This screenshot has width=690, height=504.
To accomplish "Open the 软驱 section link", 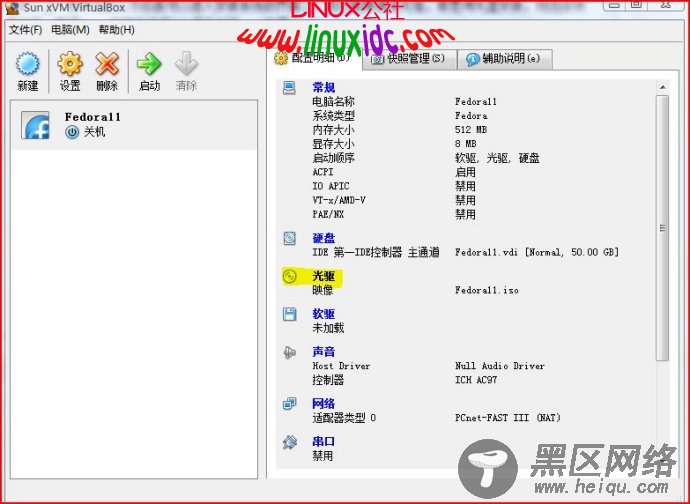I will [x=323, y=314].
